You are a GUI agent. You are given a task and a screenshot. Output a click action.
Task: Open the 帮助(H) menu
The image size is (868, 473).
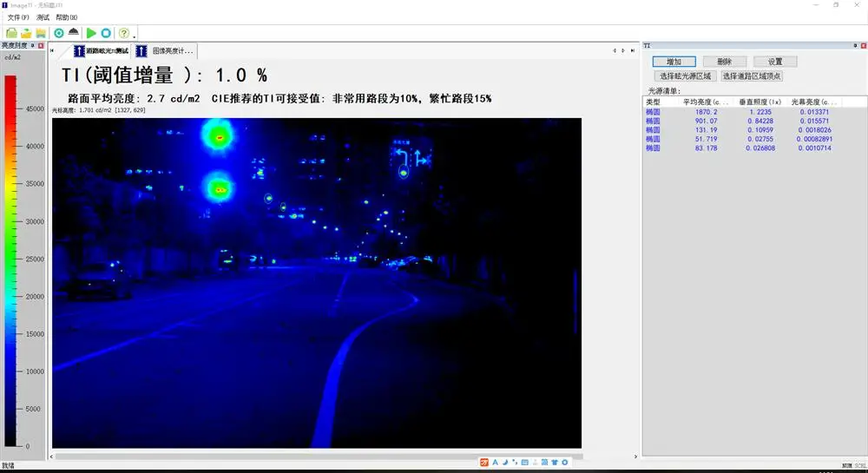point(67,17)
